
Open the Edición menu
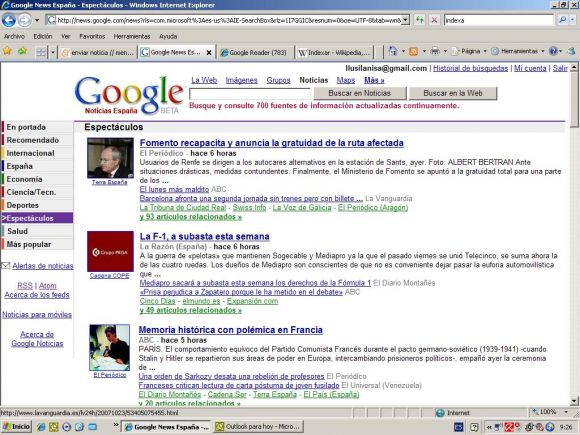tap(43, 36)
